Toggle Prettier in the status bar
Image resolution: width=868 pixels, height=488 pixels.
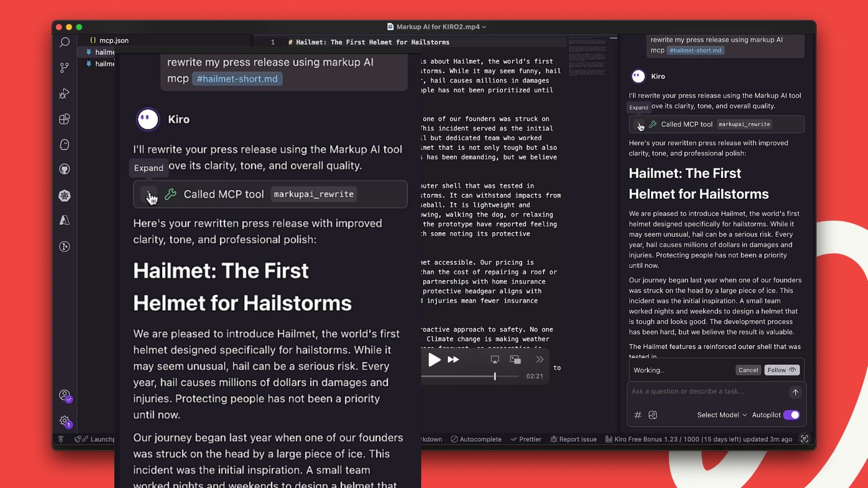526,439
